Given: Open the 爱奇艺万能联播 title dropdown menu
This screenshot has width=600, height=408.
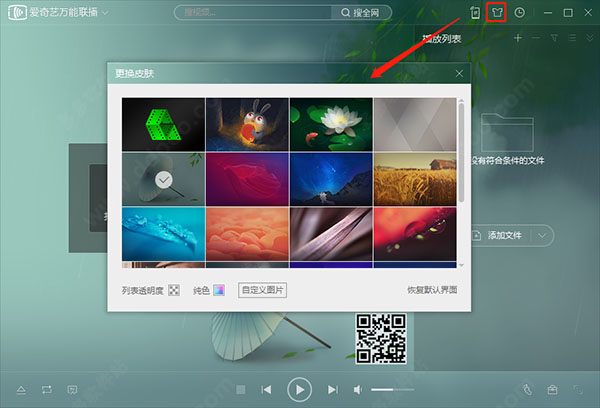Looking at the screenshot, I should coord(105,13).
